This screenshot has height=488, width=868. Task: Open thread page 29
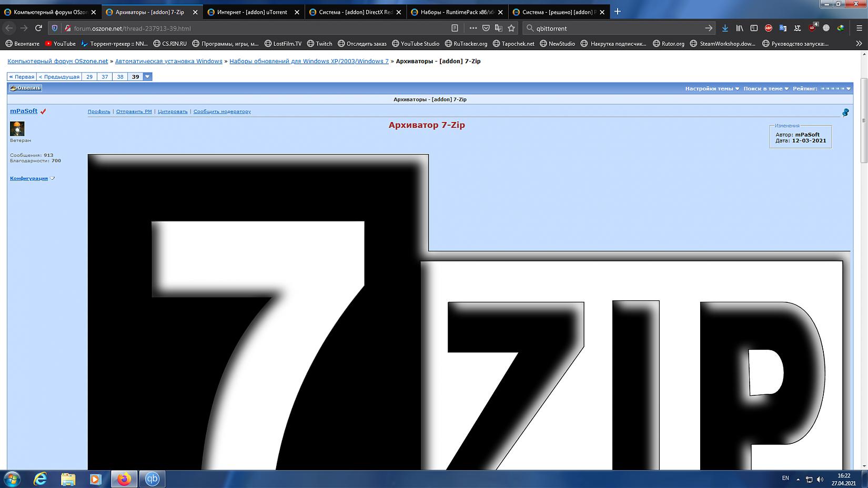tap(89, 77)
